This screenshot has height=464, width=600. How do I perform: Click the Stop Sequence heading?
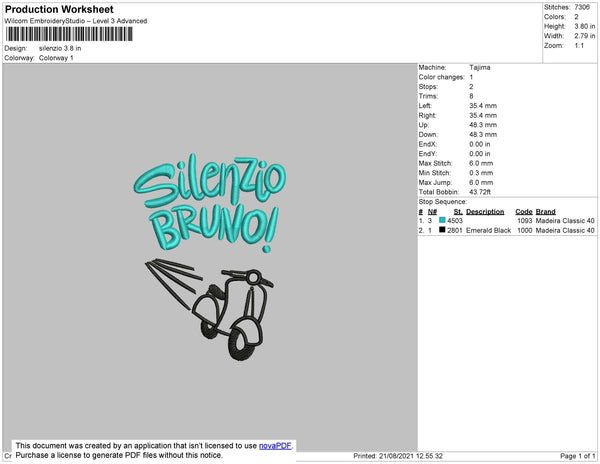tap(443, 202)
